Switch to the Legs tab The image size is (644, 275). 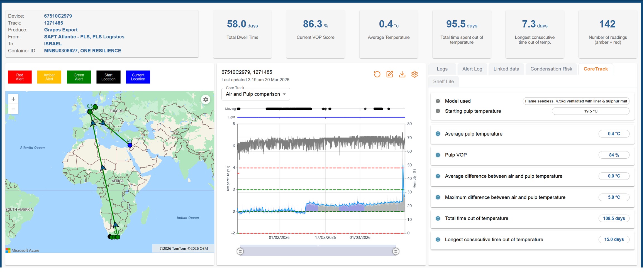tap(442, 69)
